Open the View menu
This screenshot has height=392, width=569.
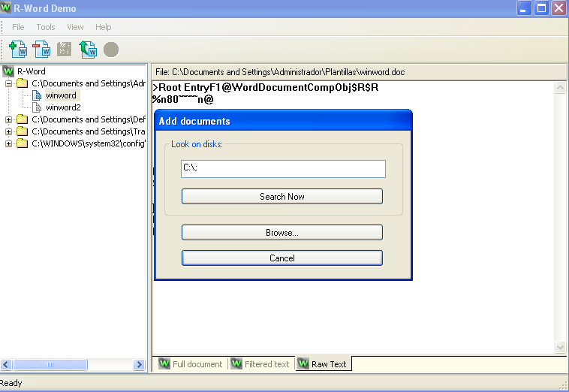click(75, 27)
